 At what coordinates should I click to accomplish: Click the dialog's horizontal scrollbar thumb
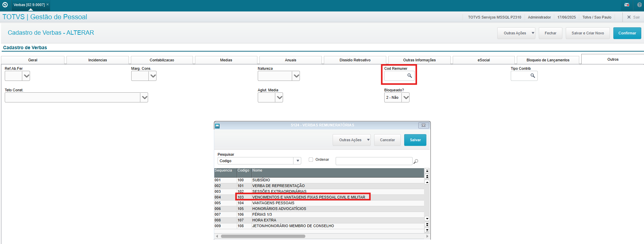click(x=263, y=236)
